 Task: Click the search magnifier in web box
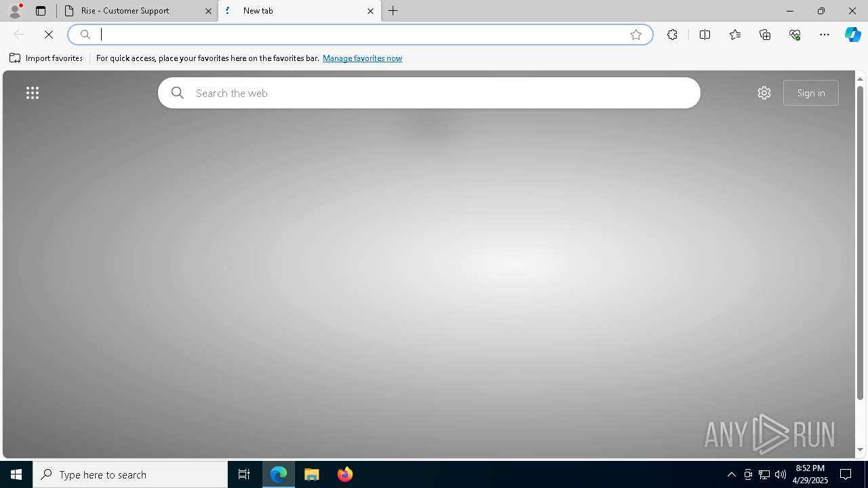(x=178, y=93)
